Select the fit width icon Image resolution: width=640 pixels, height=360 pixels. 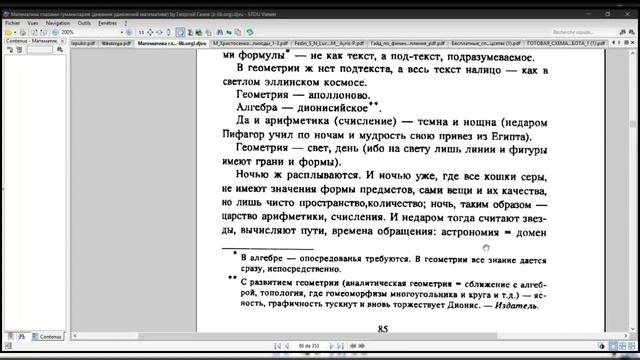coord(159,32)
